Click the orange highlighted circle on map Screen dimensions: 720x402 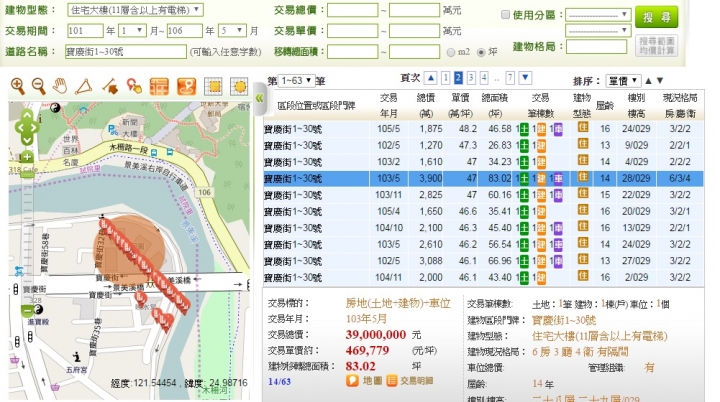click(x=129, y=249)
